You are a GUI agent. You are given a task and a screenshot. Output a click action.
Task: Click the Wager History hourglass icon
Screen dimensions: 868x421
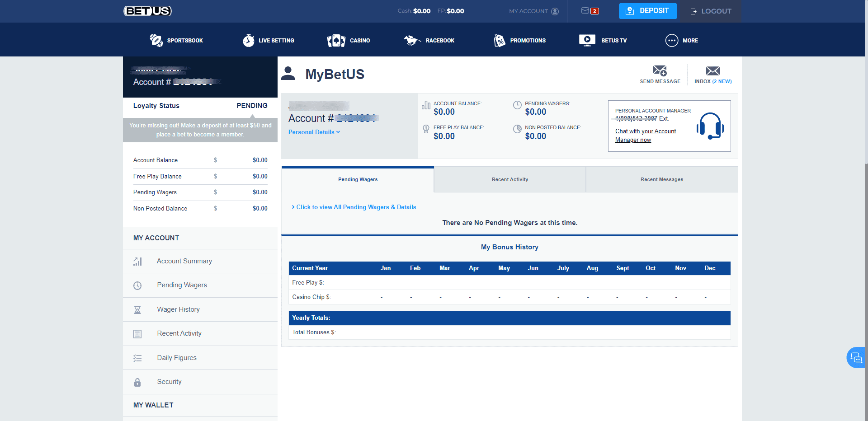click(137, 310)
